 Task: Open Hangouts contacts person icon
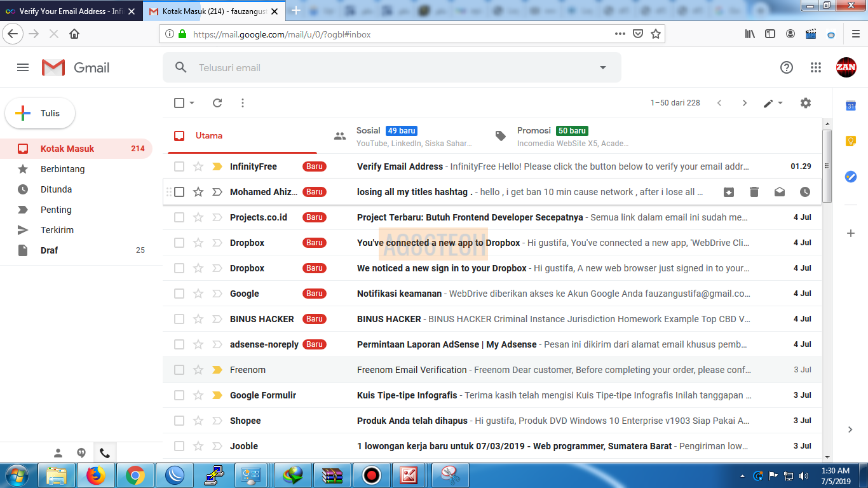58,453
